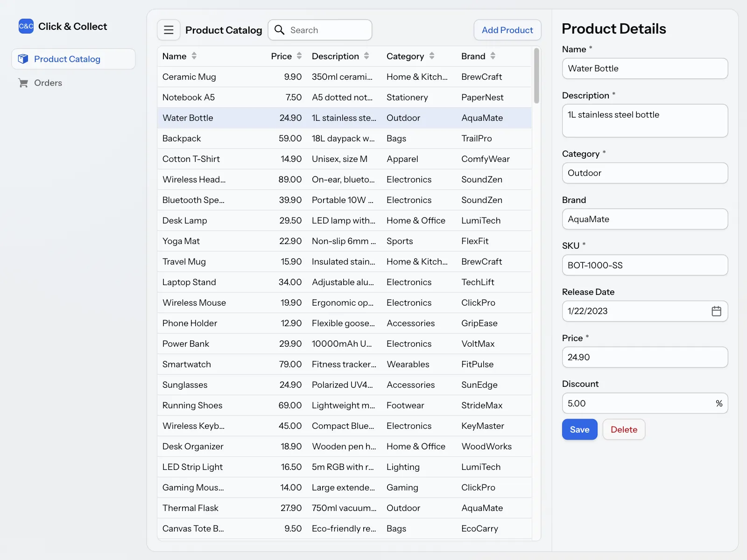The image size is (747, 560).
Task: Click the LED Strip Light row
Action: tap(345, 467)
